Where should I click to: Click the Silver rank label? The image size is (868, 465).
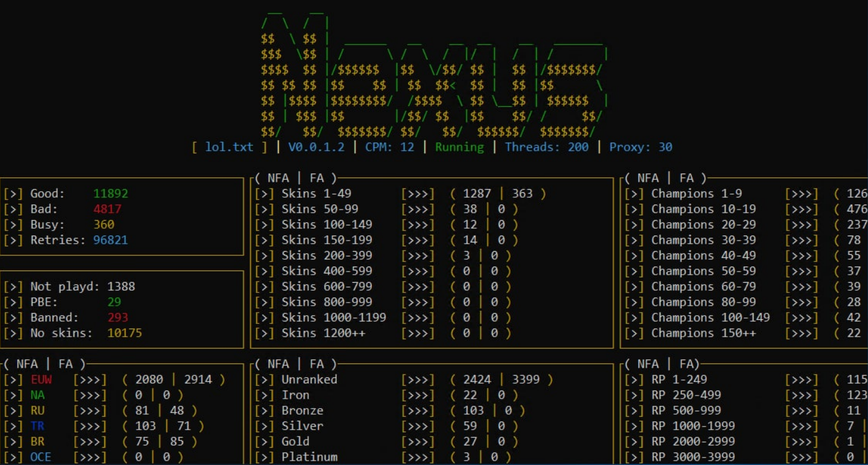point(302,426)
